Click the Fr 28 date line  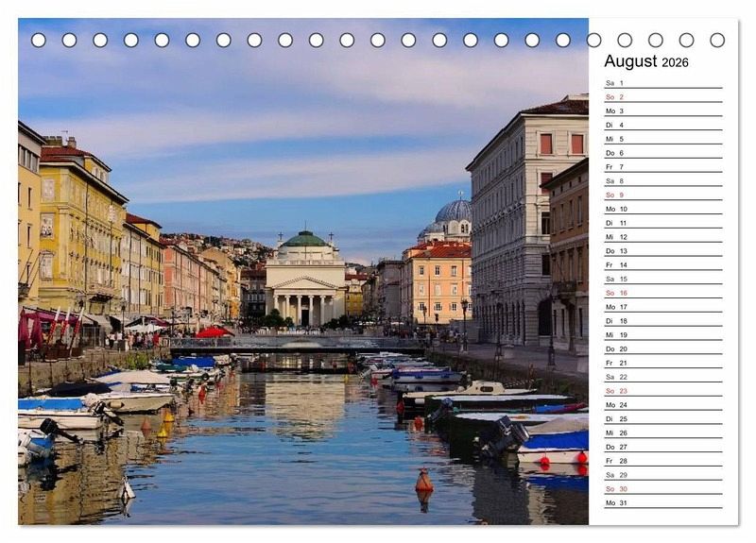(x=662, y=461)
